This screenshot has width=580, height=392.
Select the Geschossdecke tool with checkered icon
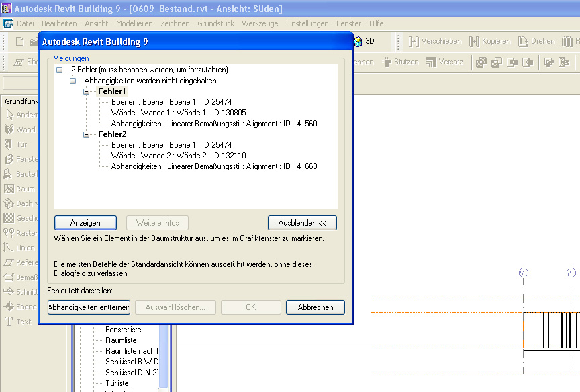click(x=21, y=218)
